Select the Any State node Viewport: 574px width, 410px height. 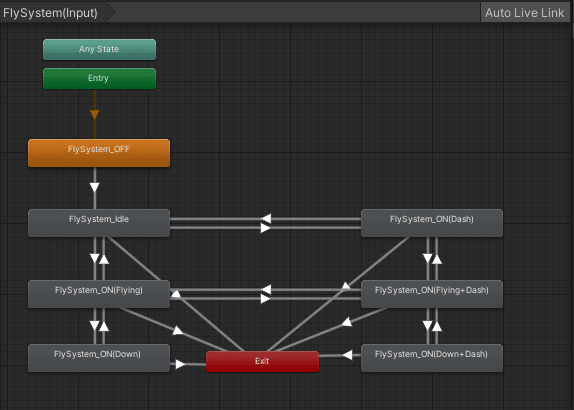pos(99,49)
